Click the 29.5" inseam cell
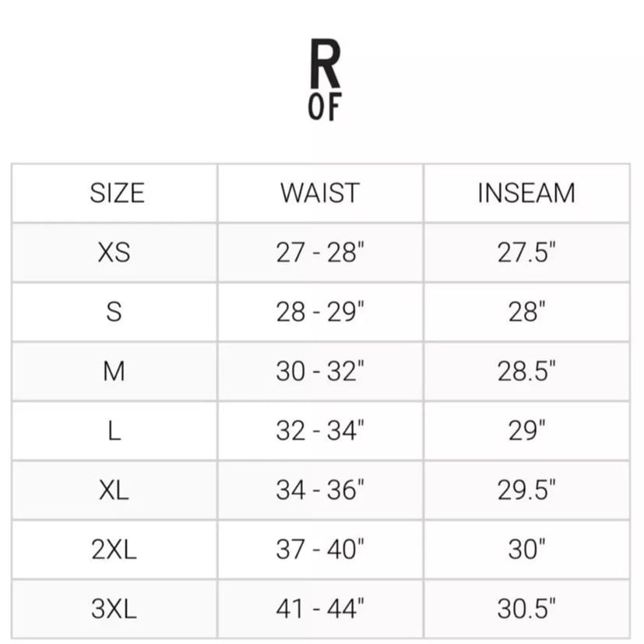 point(526,490)
